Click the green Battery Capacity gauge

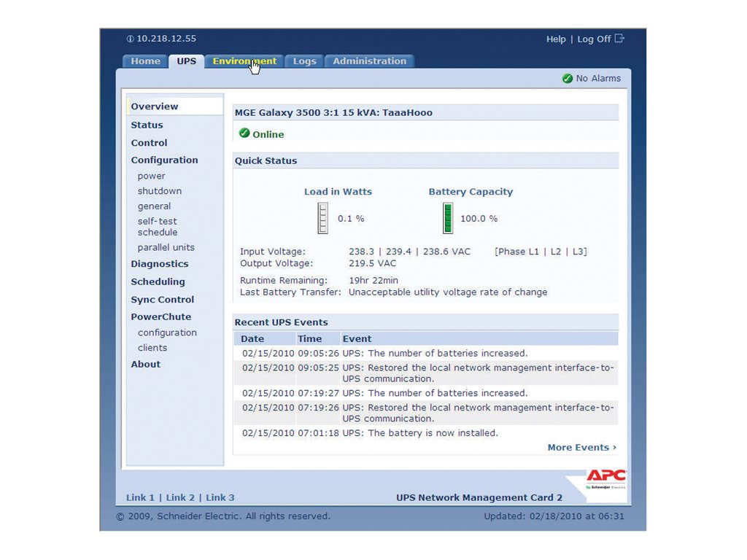point(447,218)
